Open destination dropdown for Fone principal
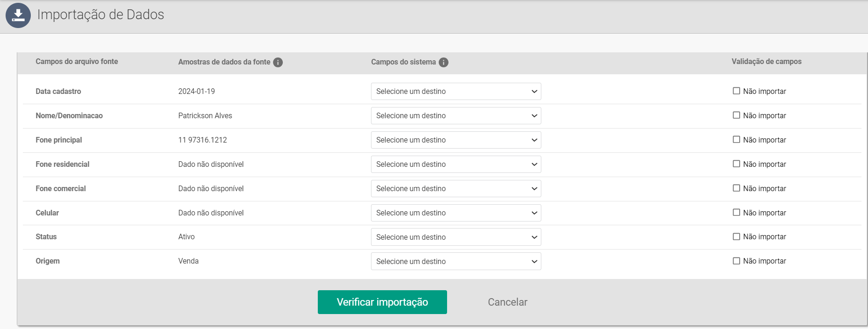Screen dimensions: 868x329 pos(455,140)
